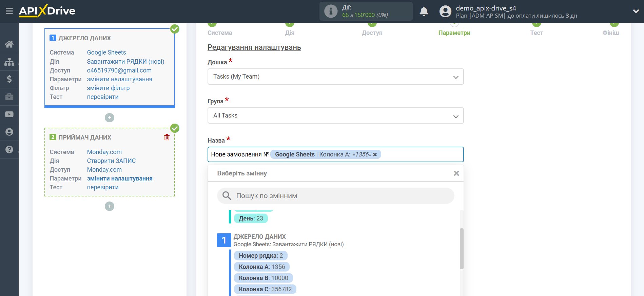Click the variable list scrollbar
The image size is (644, 296).
coord(462,249)
